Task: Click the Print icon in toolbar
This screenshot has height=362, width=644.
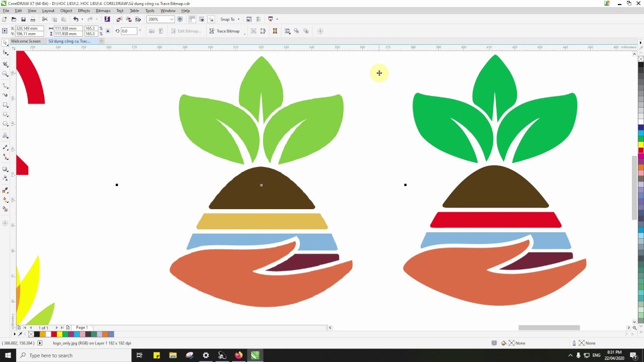Action: 33,19
